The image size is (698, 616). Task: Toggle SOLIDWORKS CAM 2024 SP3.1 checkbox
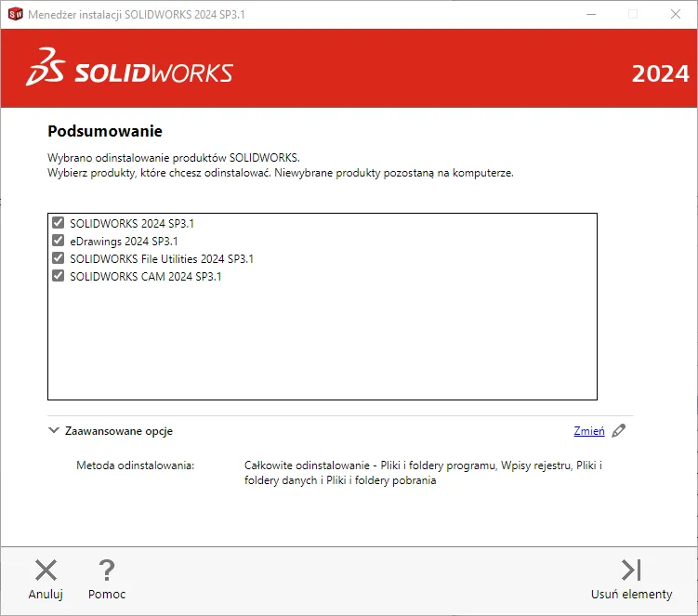pos(58,276)
